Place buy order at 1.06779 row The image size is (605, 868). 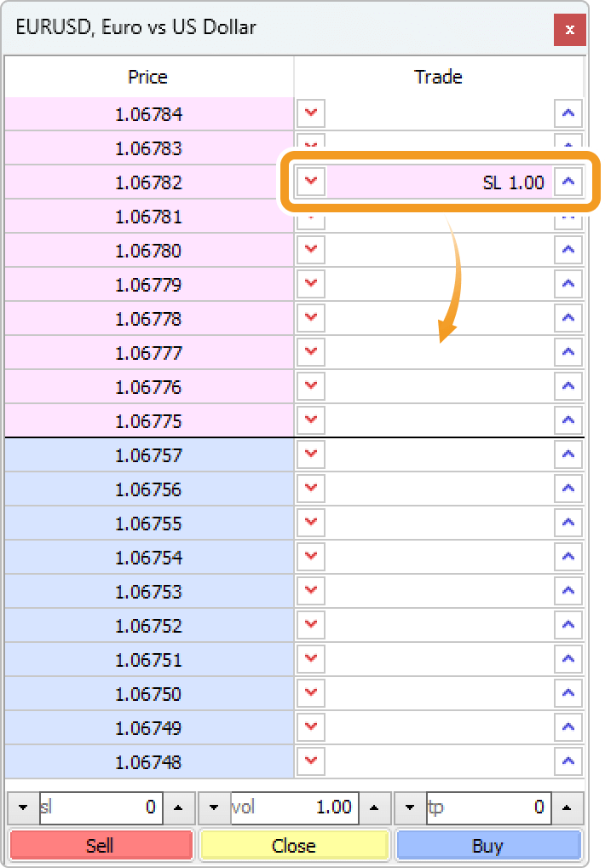(x=568, y=284)
